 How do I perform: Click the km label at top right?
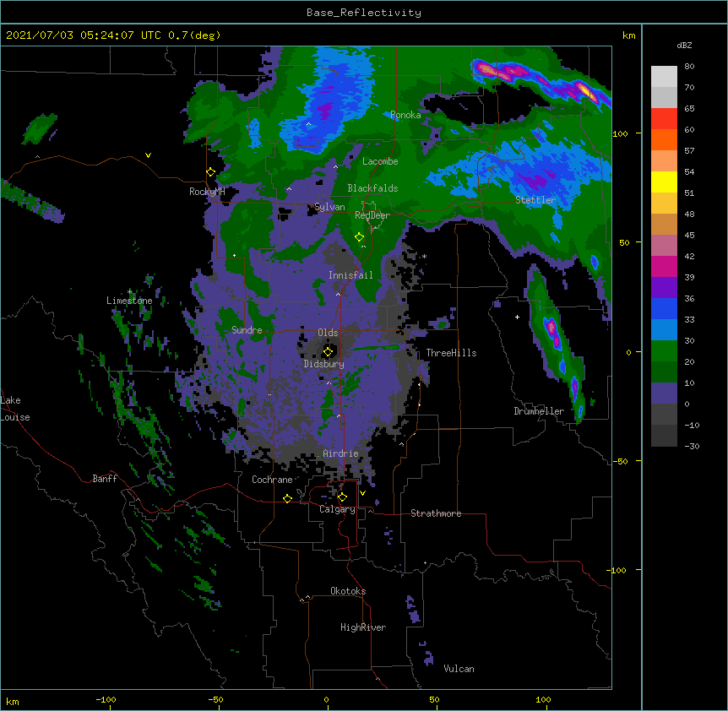(x=629, y=35)
